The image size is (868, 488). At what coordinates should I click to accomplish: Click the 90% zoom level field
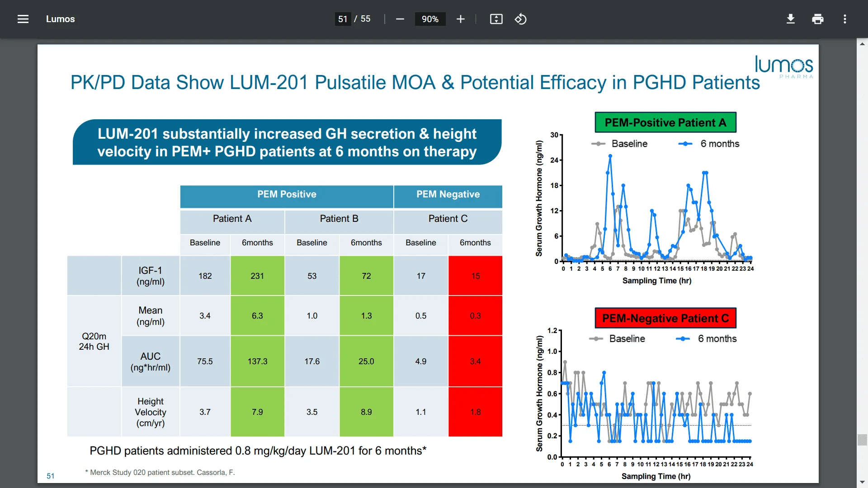click(430, 19)
